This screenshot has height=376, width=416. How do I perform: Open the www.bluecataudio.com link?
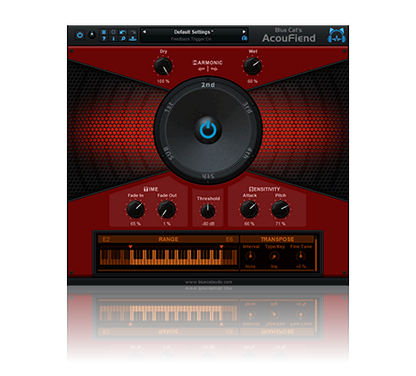pyautogui.click(x=209, y=282)
